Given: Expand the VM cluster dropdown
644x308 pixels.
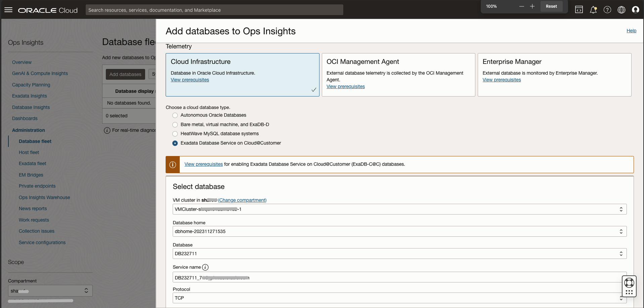Looking at the screenshot, I should tap(399, 209).
